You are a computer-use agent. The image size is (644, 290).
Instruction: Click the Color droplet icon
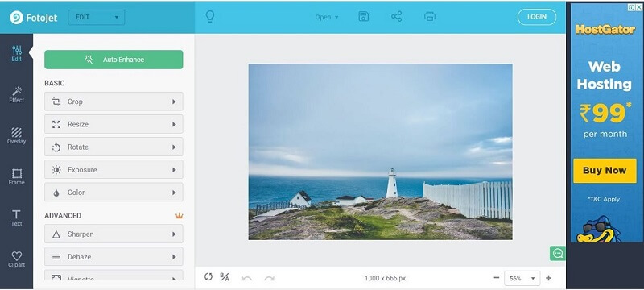[56, 193]
